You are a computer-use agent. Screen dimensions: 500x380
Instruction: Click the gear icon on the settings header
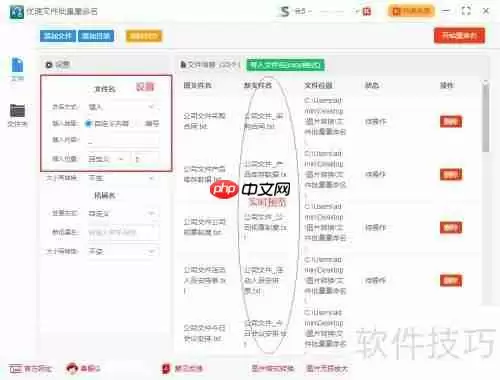(x=49, y=65)
